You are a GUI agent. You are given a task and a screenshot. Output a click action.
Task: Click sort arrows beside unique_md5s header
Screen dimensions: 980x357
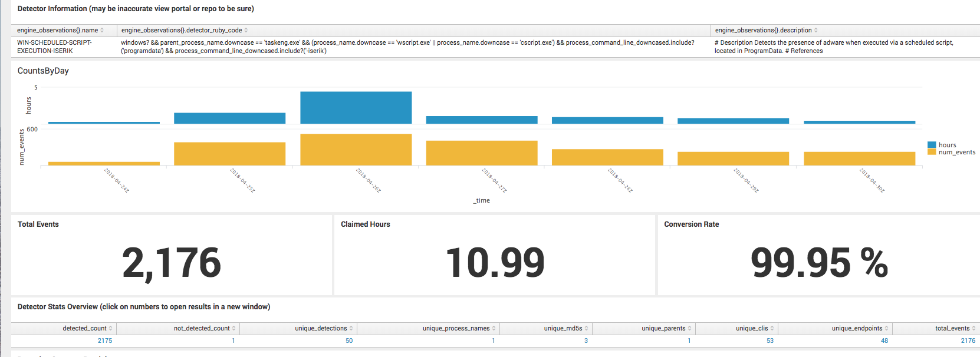(586, 328)
